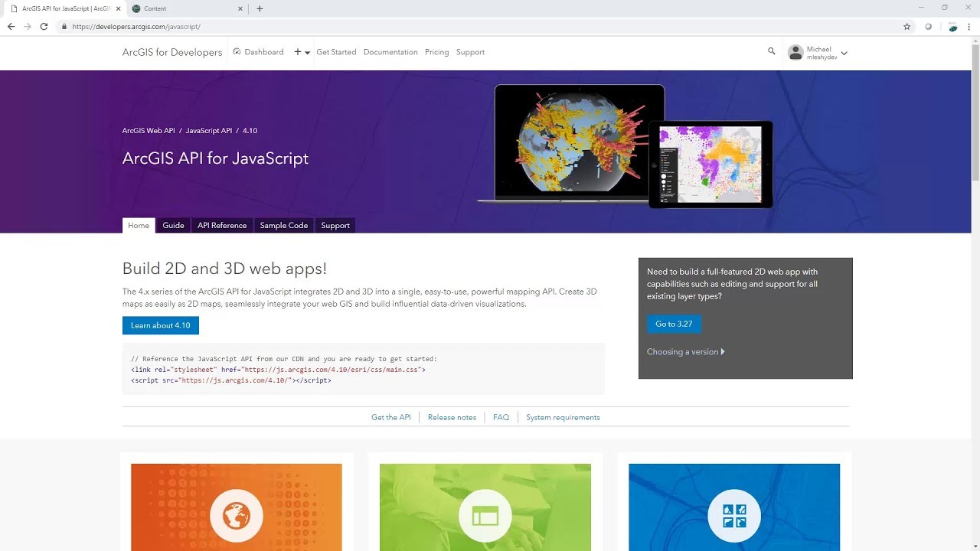980x551 pixels.
Task: Click the ArcGIS for Developers logo text
Action: [172, 52]
